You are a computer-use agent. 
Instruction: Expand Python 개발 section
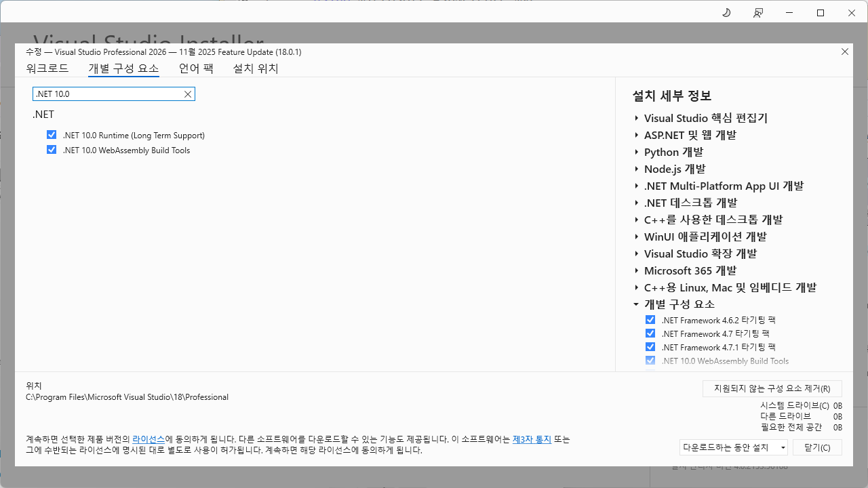pyautogui.click(x=637, y=152)
